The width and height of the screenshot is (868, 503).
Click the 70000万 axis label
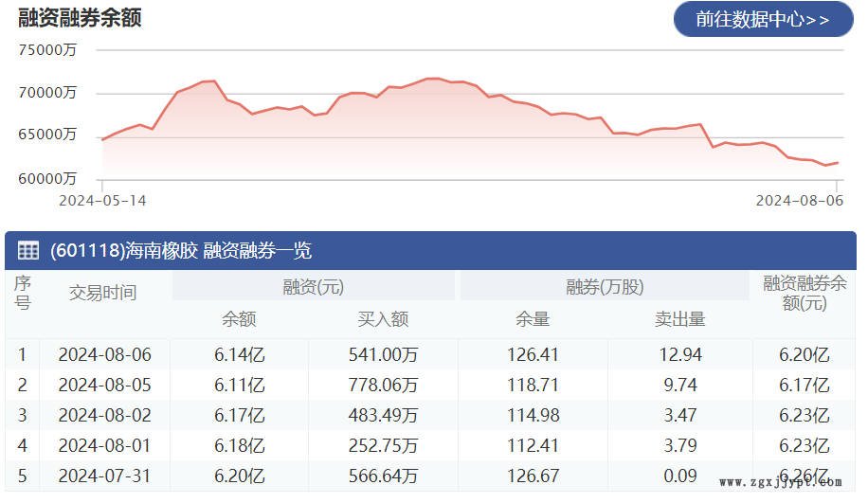[x=47, y=93]
